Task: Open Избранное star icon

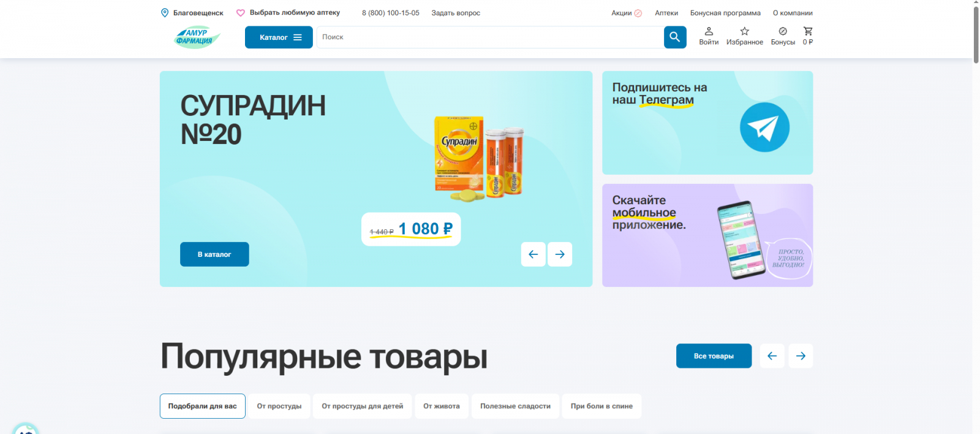Action: pos(745,31)
